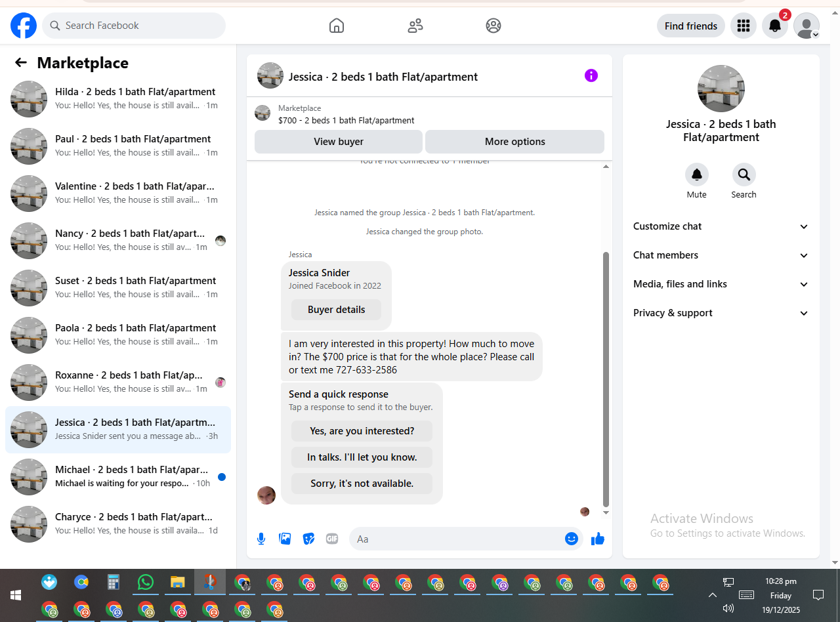This screenshot has width=840, height=622.
Task: Open WhatsApp from the taskbar
Action: [146, 582]
